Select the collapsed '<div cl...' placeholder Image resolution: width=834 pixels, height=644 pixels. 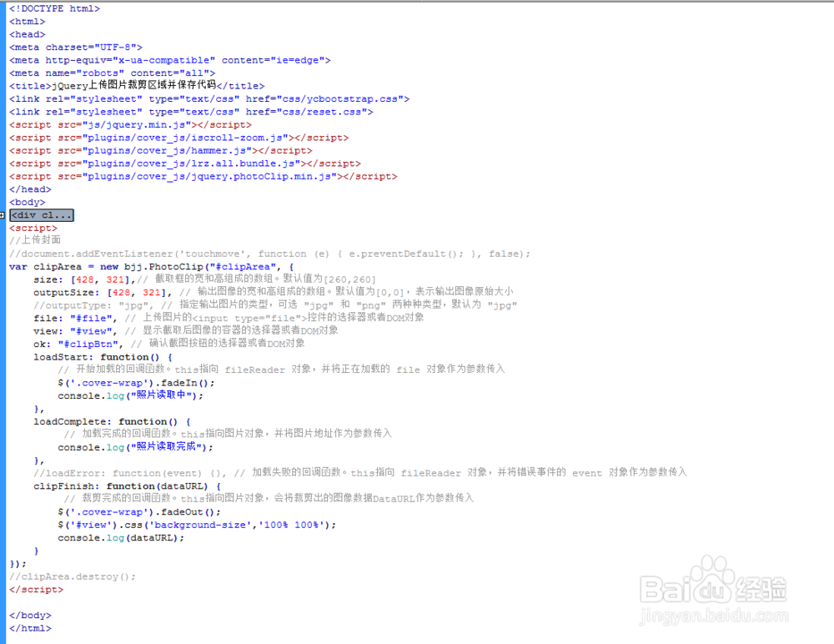(42, 215)
